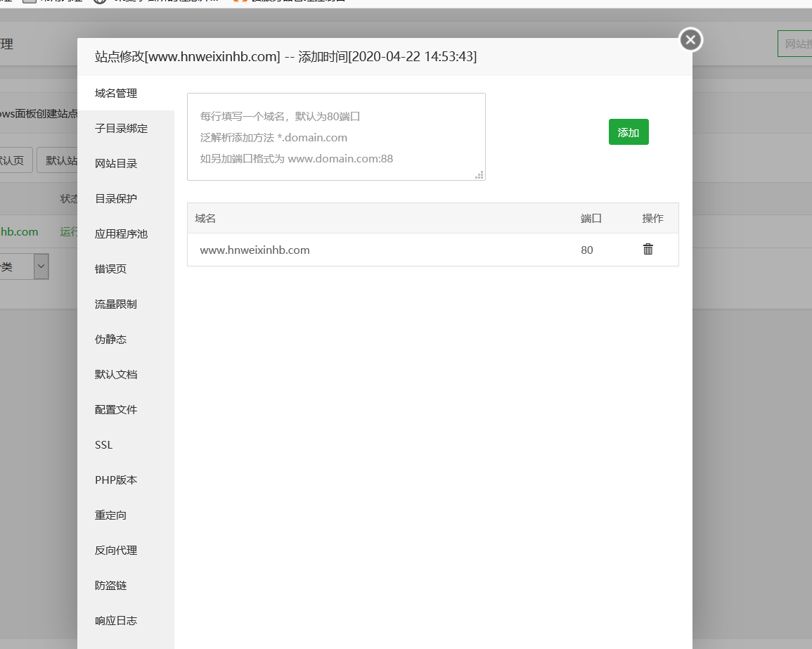Image resolution: width=812 pixels, height=649 pixels.
Task: Click the port value 80
Action: coord(587,250)
